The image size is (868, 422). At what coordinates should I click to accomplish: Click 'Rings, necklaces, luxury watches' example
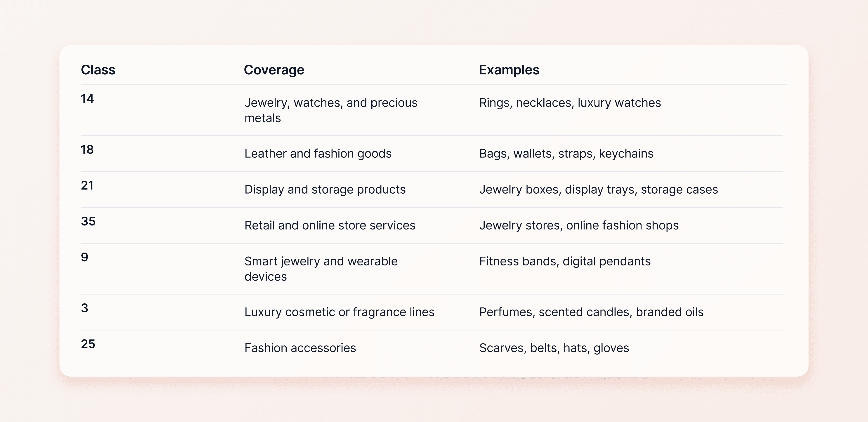pos(570,103)
